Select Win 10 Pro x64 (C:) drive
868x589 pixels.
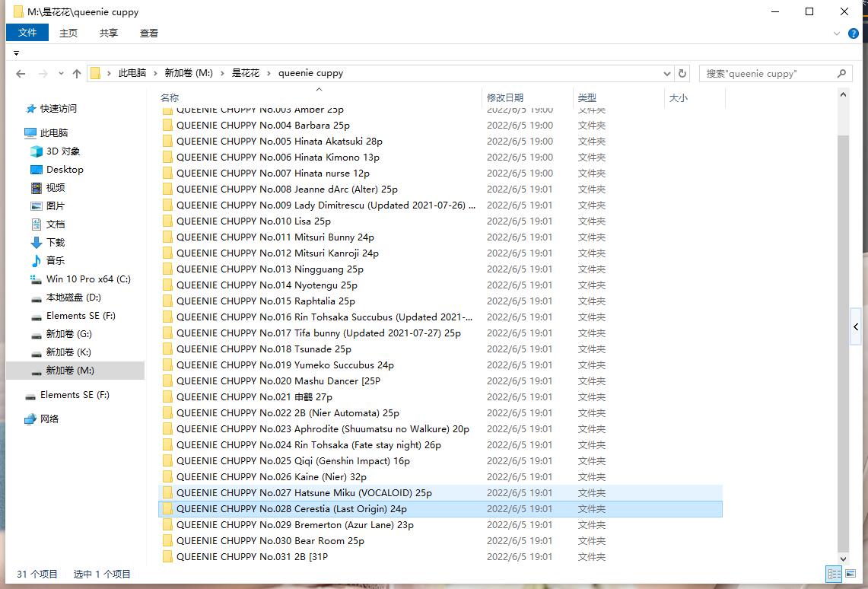(x=81, y=279)
